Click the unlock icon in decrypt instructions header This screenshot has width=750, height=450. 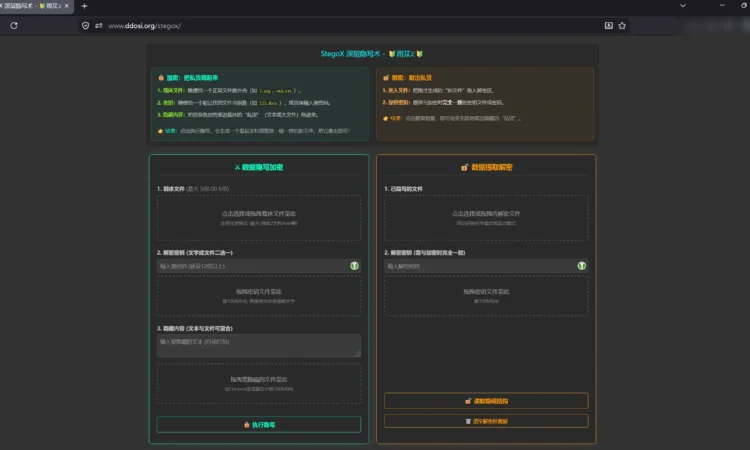click(386, 77)
